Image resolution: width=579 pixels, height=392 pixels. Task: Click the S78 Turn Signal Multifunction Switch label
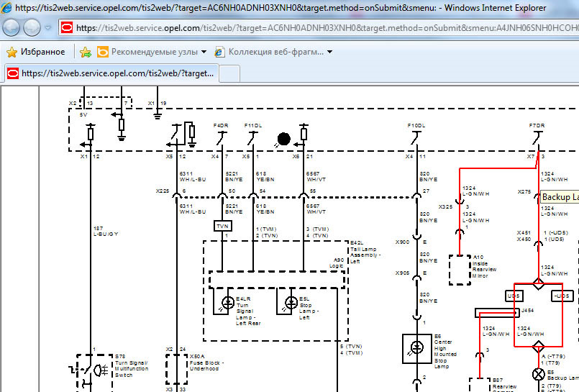tap(132, 365)
